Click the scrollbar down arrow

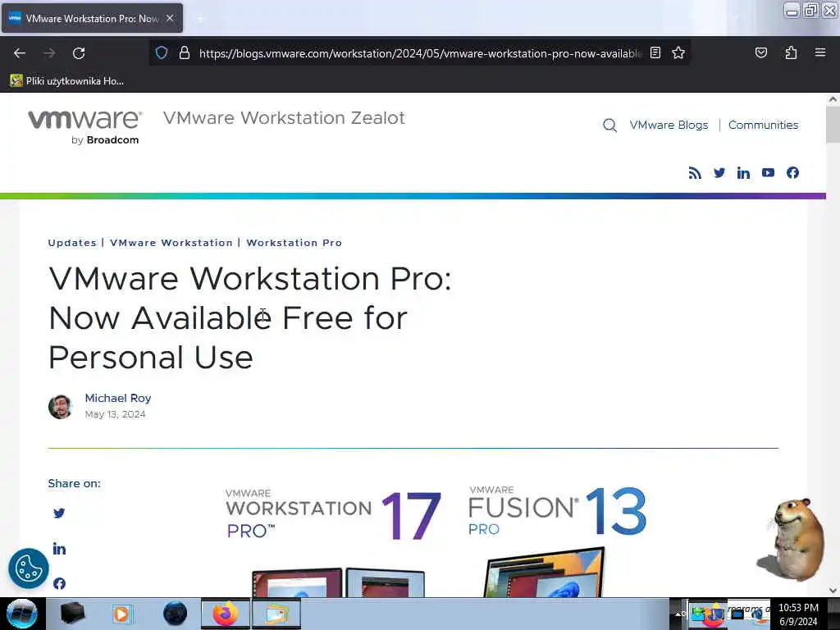pos(833,591)
